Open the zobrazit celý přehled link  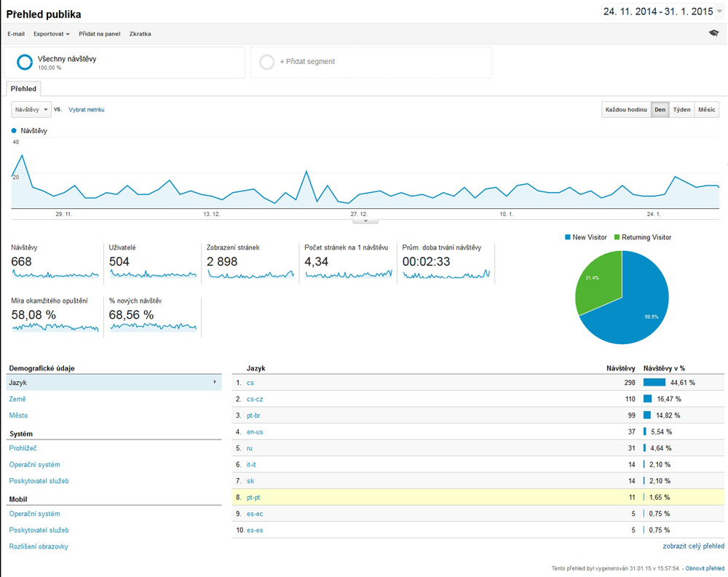pyautogui.click(x=693, y=546)
